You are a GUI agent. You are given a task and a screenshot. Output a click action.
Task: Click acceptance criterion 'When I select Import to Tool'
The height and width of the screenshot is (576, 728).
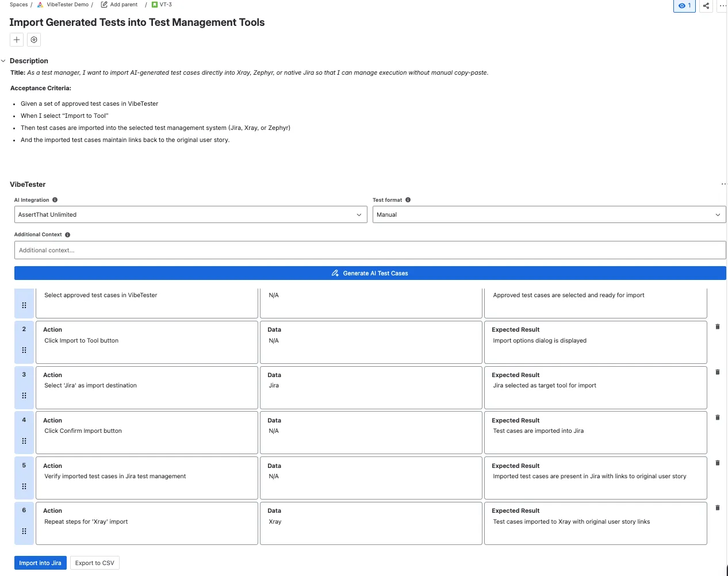click(64, 116)
